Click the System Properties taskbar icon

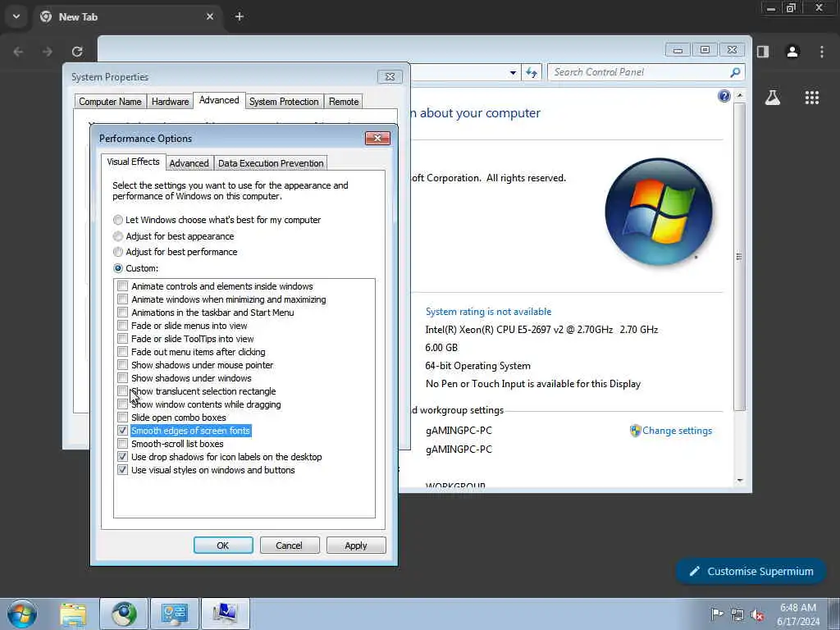coord(225,614)
